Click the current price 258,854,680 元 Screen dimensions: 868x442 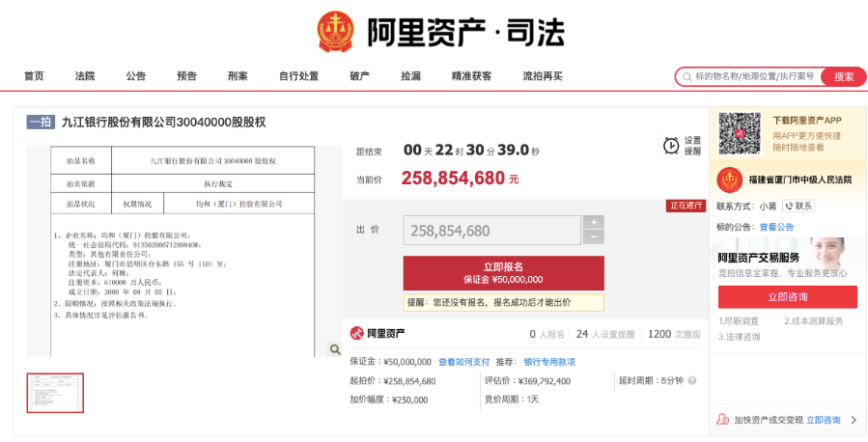pyautogui.click(x=460, y=179)
